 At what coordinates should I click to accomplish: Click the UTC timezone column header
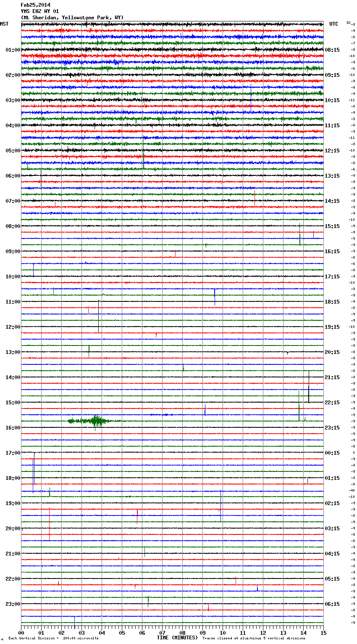(x=333, y=24)
